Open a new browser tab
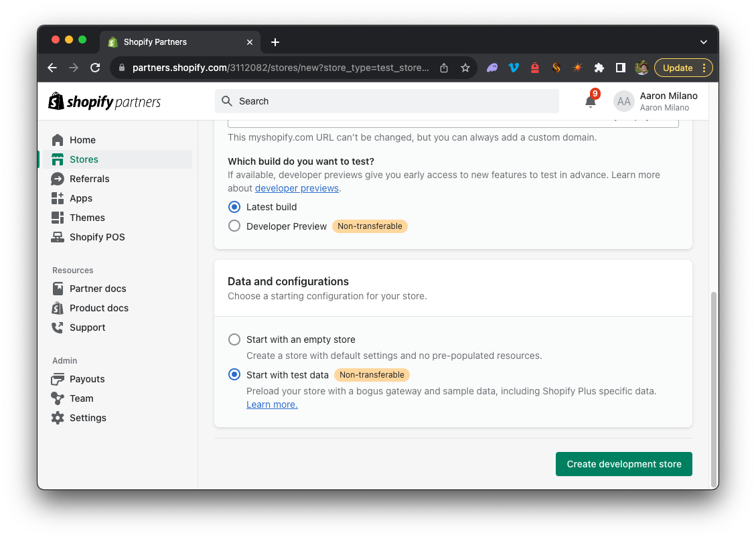Viewport: 756px width, 539px height. pyautogui.click(x=275, y=42)
